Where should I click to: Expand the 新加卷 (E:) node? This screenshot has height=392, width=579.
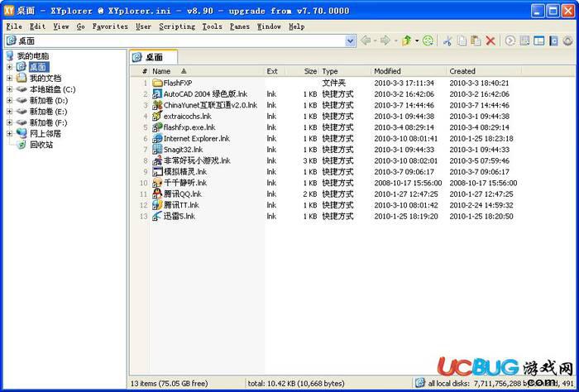coord(10,111)
